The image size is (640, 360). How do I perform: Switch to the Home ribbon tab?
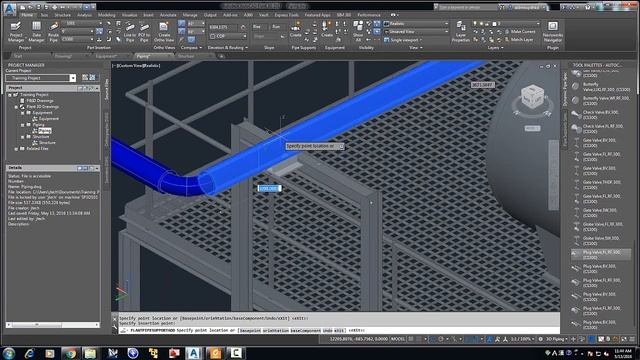pos(27,15)
